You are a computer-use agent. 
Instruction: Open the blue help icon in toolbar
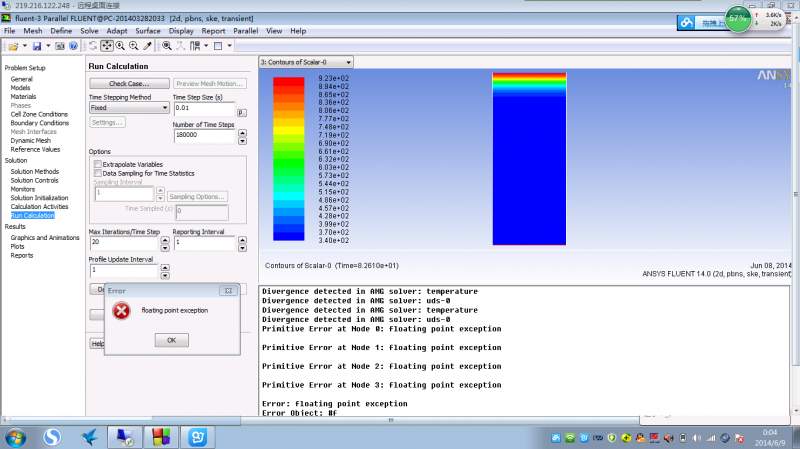[73, 46]
